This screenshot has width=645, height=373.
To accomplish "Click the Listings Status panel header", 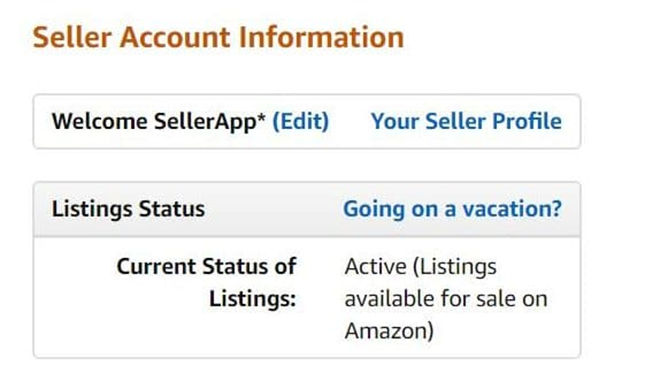I will coord(307,209).
